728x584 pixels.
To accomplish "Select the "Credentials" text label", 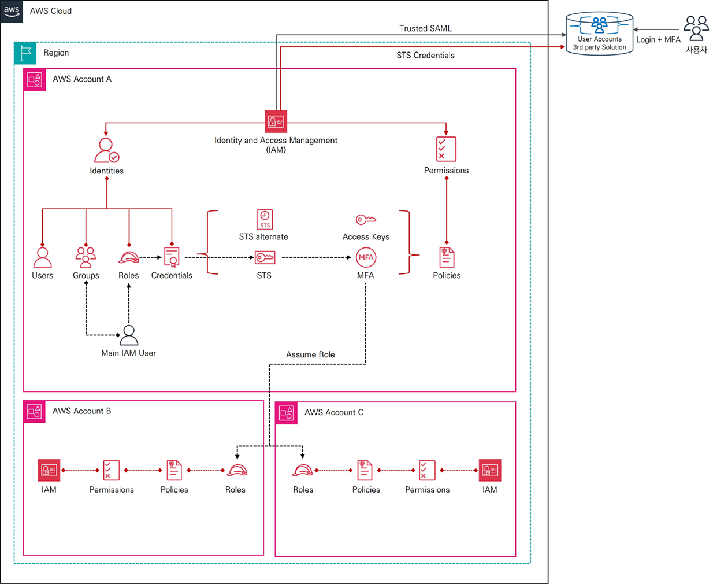I will (x=172, y=275).
